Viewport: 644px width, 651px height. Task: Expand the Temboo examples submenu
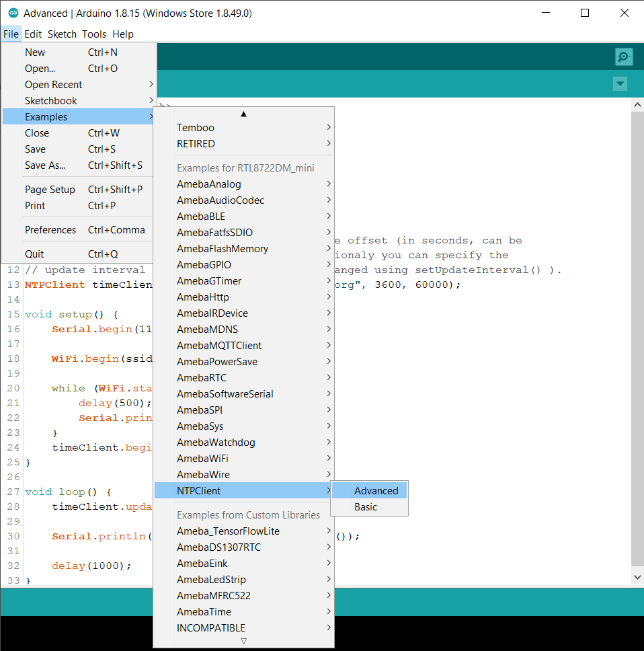coord(243,128)
